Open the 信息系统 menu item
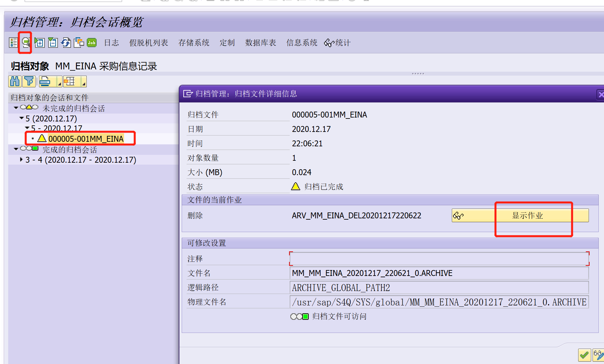 (x=302, y=43)
